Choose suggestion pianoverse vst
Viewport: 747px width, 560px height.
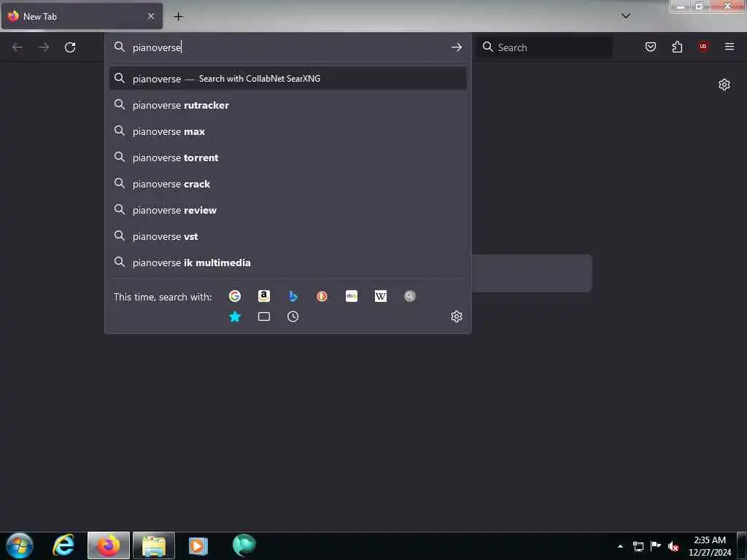coord(287,236)
